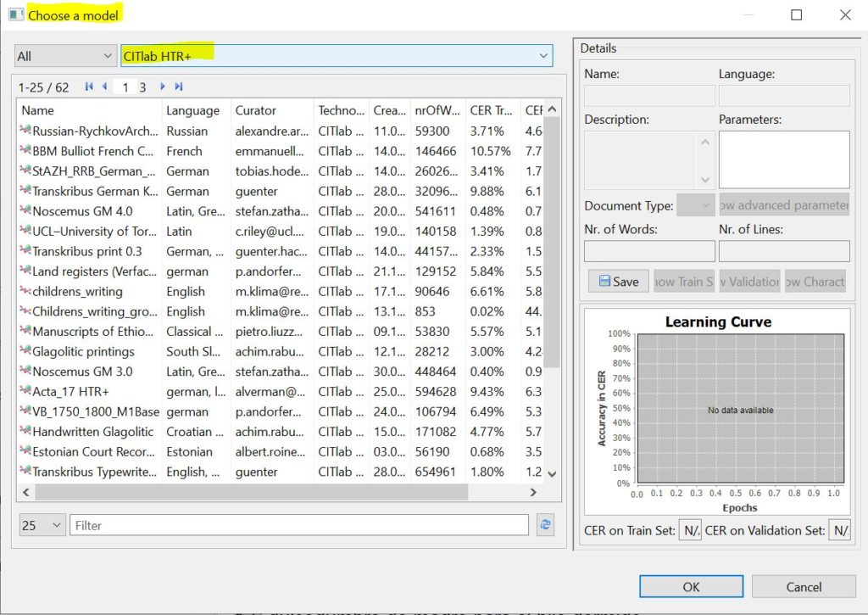
Task: Open the All filter dropdown
Action: click(x=65, y=56)
